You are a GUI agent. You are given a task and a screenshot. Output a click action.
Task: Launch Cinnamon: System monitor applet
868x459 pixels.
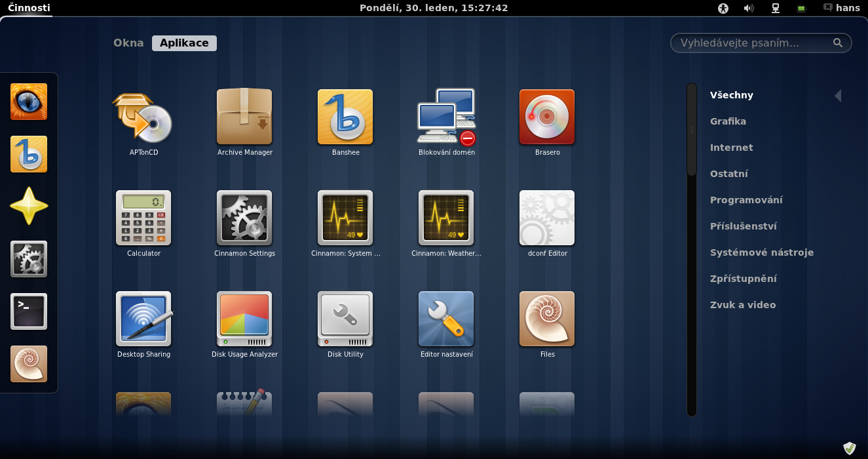pos(345,224)
